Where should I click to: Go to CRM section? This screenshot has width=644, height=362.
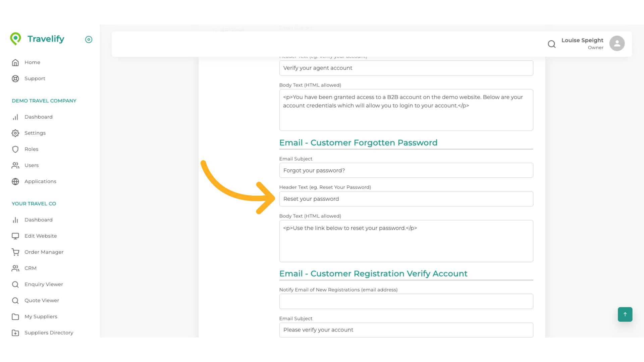tap(30, 268)
